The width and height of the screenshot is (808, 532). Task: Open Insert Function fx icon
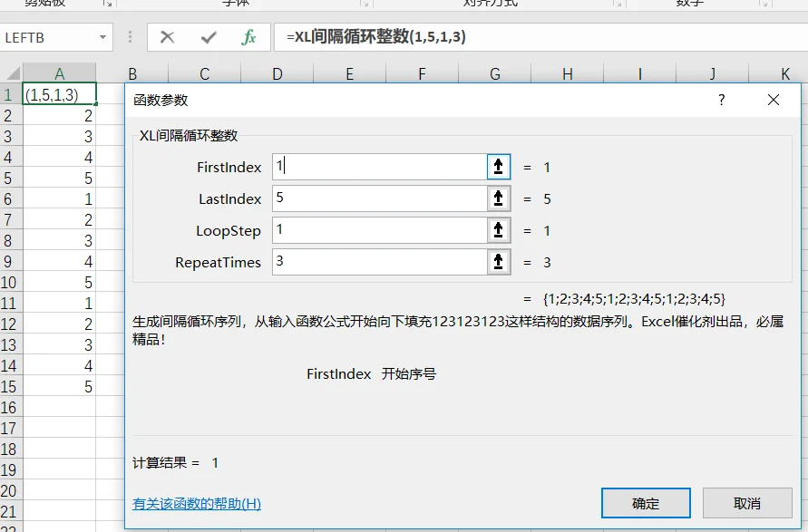point(248,37)
